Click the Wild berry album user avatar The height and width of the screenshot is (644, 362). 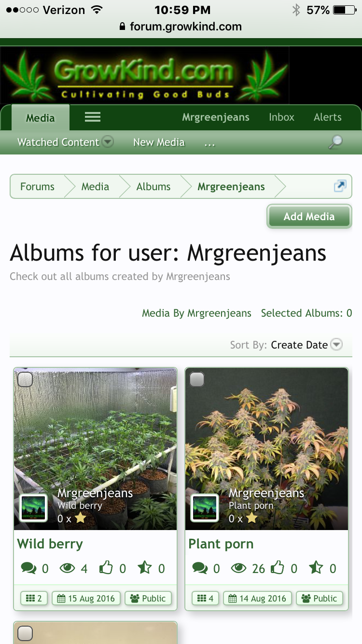point(34,508)
